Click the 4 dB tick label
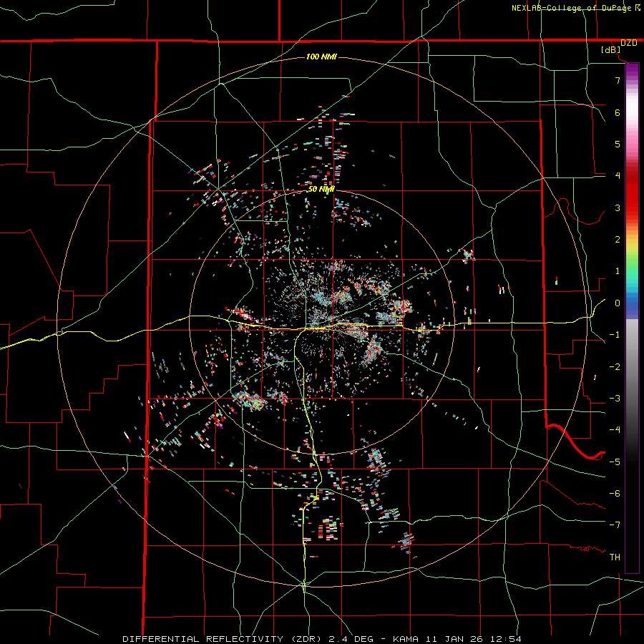 point(618,176)
